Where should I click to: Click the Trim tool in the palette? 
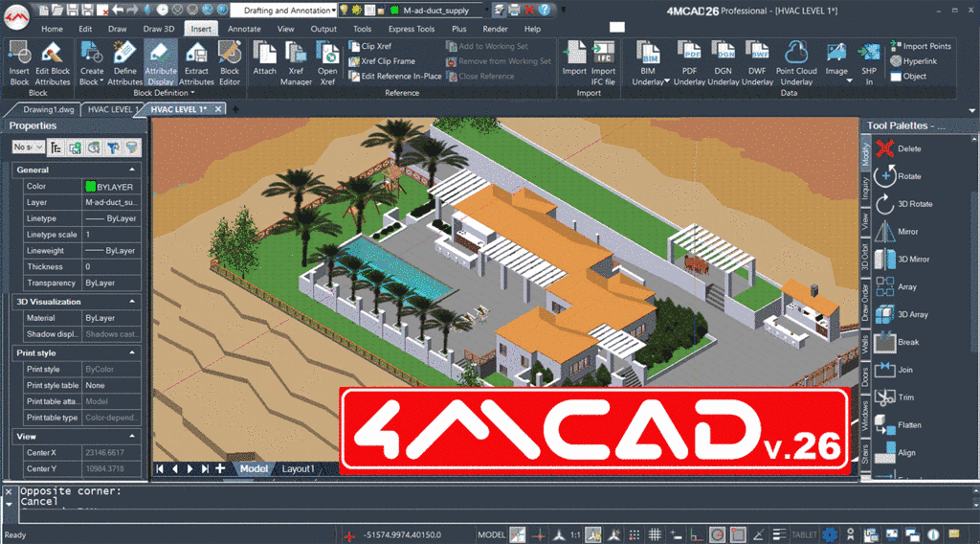point(885,397)
